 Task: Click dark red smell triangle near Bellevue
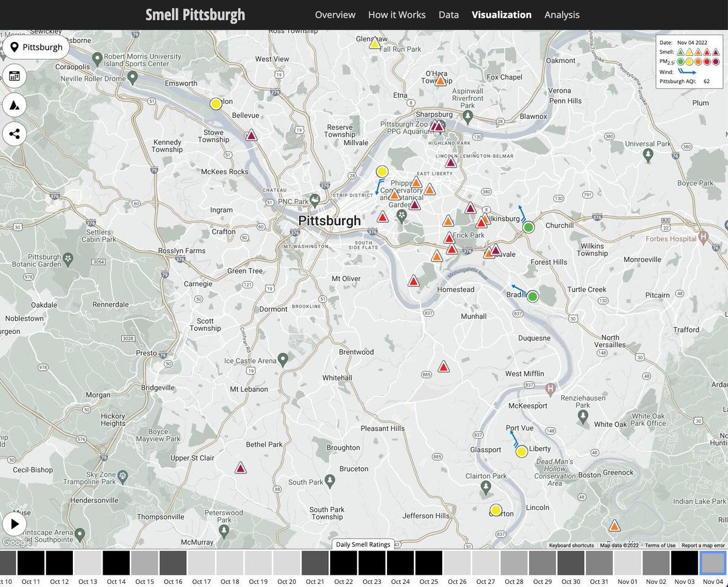251,135
